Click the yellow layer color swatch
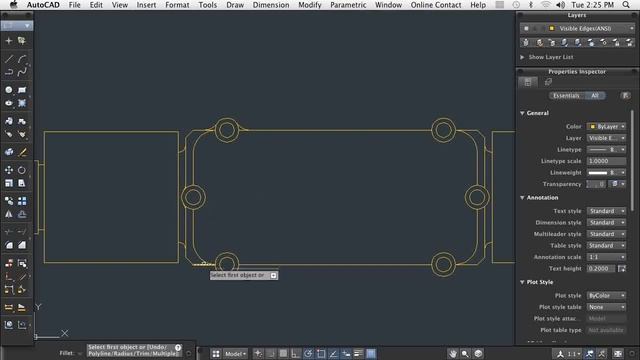Viewport: 640px width, 360px height. point(552,29)
